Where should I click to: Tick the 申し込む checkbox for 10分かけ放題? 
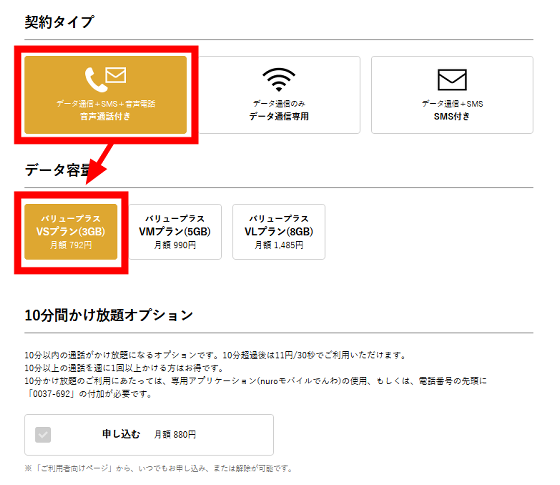coord(43,435)
